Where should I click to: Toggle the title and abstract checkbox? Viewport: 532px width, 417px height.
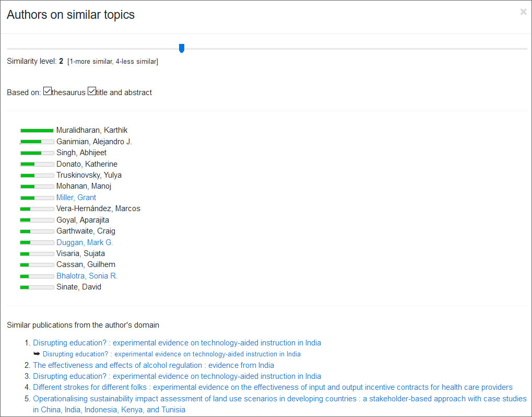91,91
